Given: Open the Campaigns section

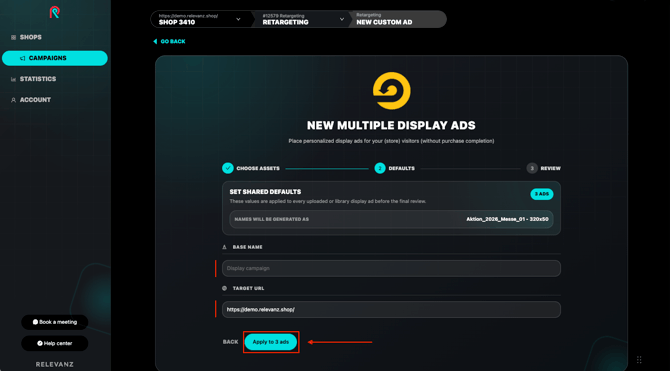Looking at the screenshot, I should point(55,58).
